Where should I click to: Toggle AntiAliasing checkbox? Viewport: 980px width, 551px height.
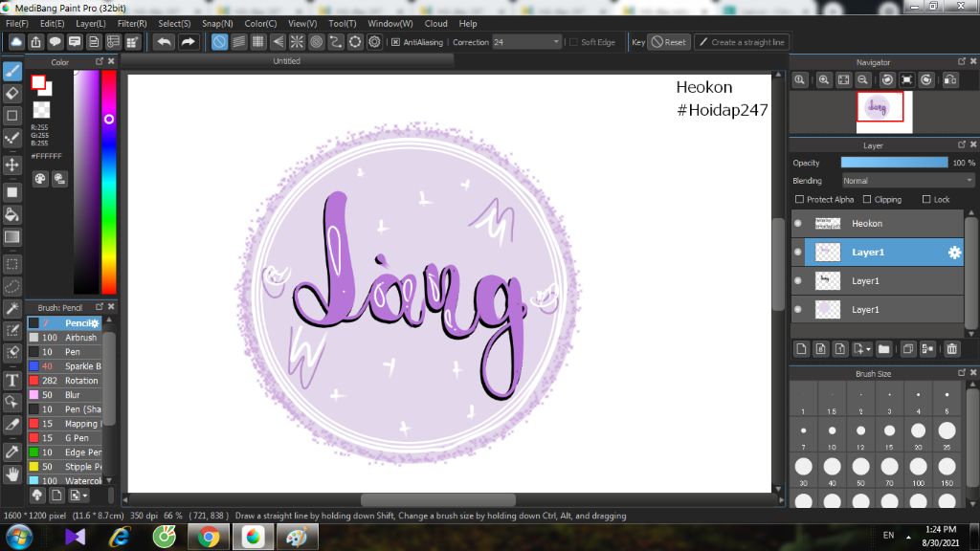tap(395, 42)
